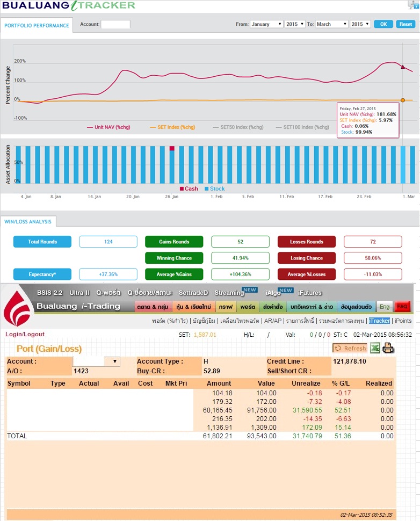Open รวมพอร์ตการลงทุน submenu link
The width and height of the screenshot is (420, 521).
341,321
